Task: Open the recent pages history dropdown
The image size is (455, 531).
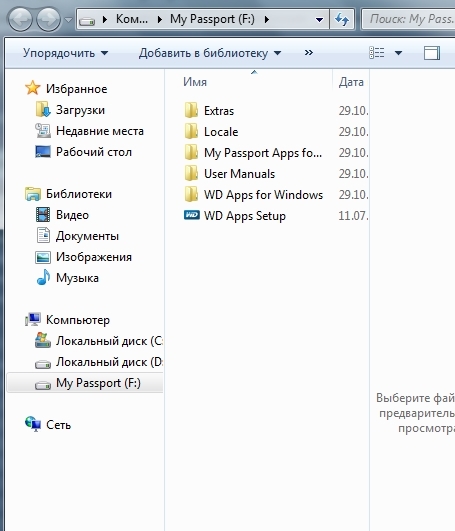Action: click(69, 20)
